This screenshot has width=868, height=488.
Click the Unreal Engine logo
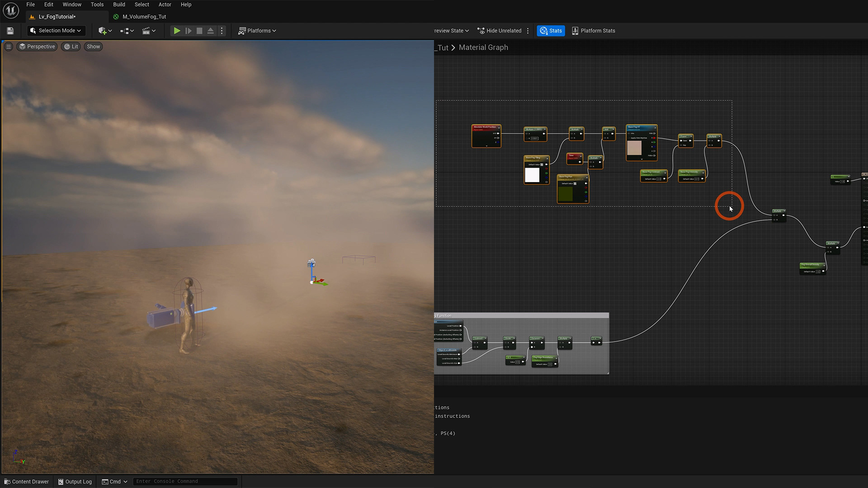[x=11, y=10]
